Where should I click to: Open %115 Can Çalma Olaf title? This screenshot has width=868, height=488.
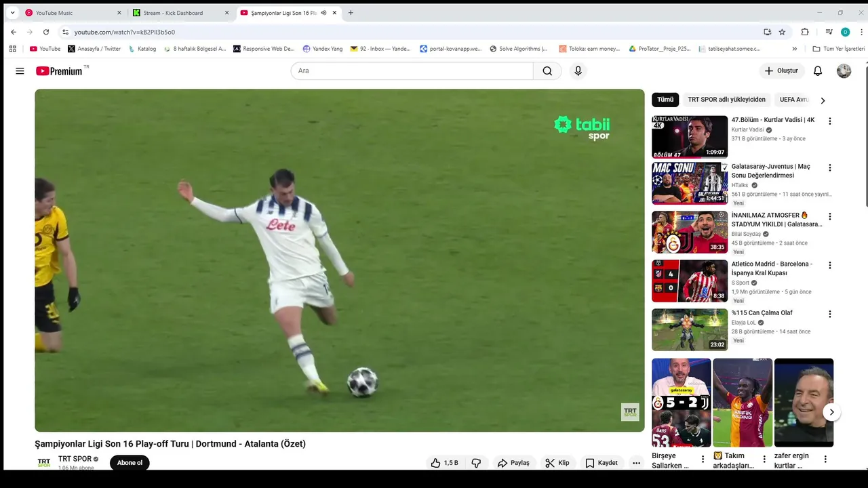coord(762,313)
